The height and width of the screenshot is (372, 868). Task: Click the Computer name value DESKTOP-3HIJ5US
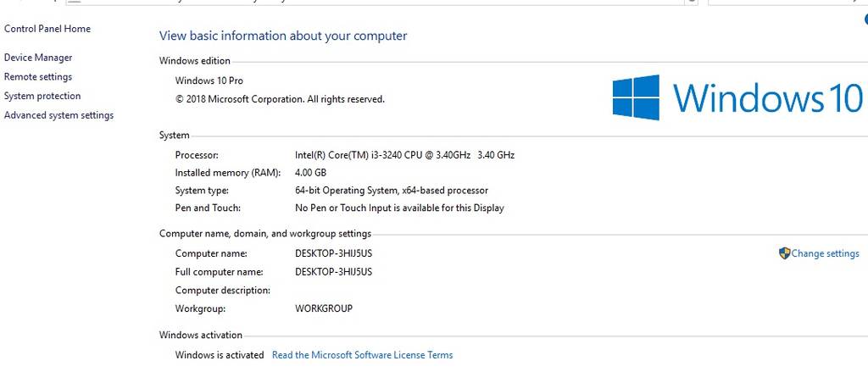pyautogui.click(x=333, y=253)
